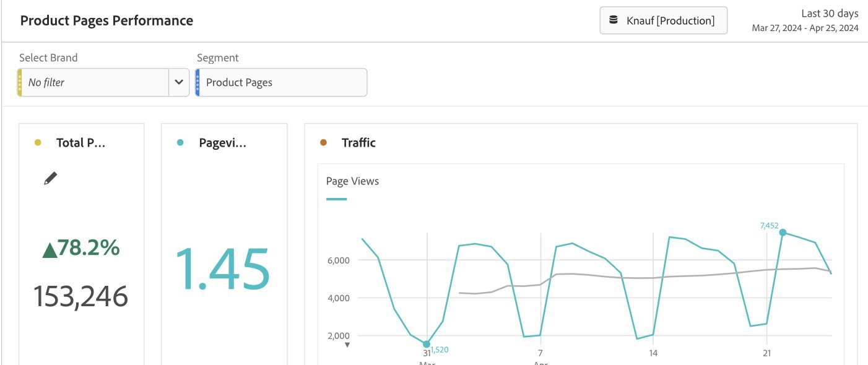Click the 78.2% increase value

(x=81, y=248)
